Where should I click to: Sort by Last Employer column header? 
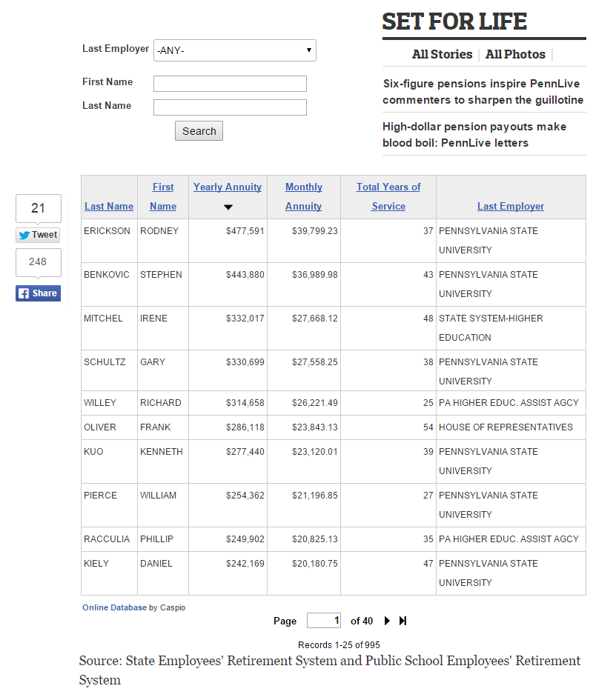click(x=510, y=207)
